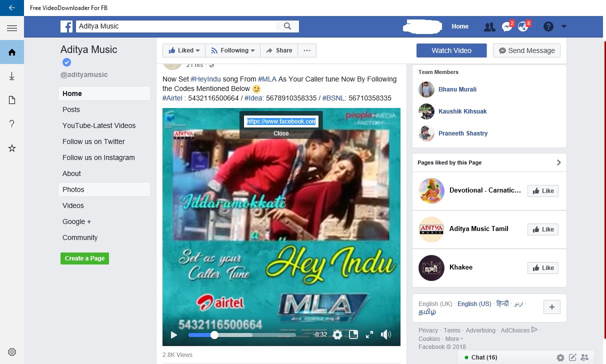
Task: Open the Facebook quick help icon
Action: point(548,26)
